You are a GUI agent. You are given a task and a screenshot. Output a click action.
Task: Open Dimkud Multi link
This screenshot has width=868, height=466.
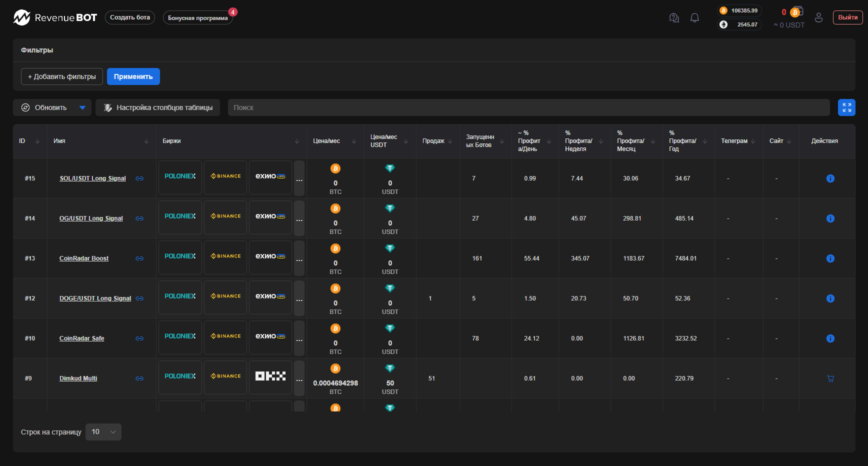[78, 378]
